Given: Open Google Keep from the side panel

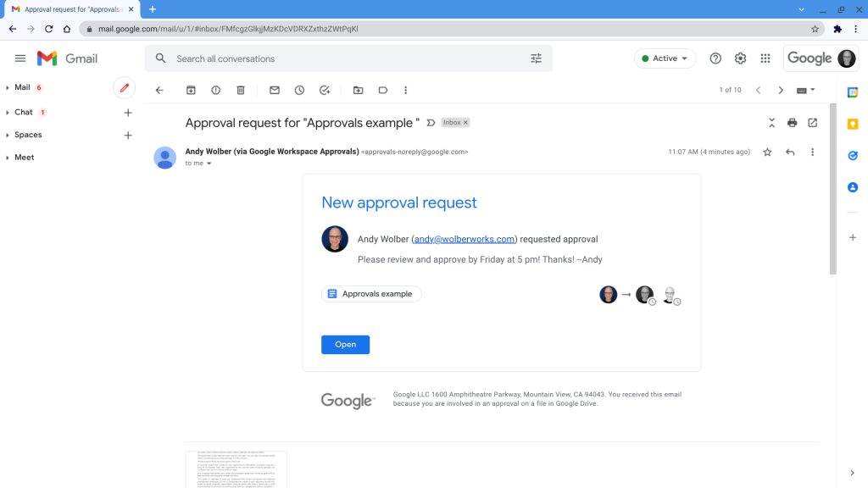Looking at the screenshot, I should [853, 124].
